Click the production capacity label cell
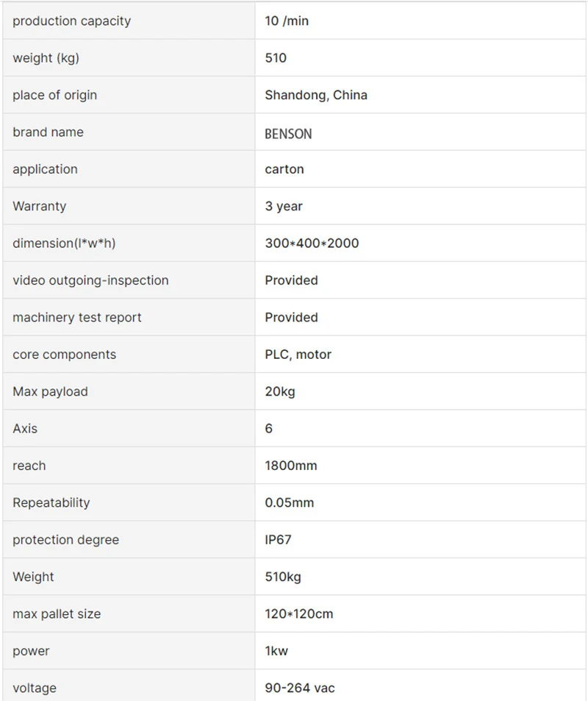The height and width of the screenshot is (701, 588). 129,21
